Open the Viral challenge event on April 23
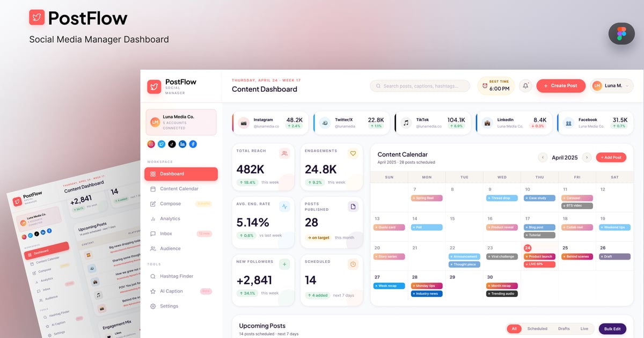The image size is (644, 338). point(502,256)
